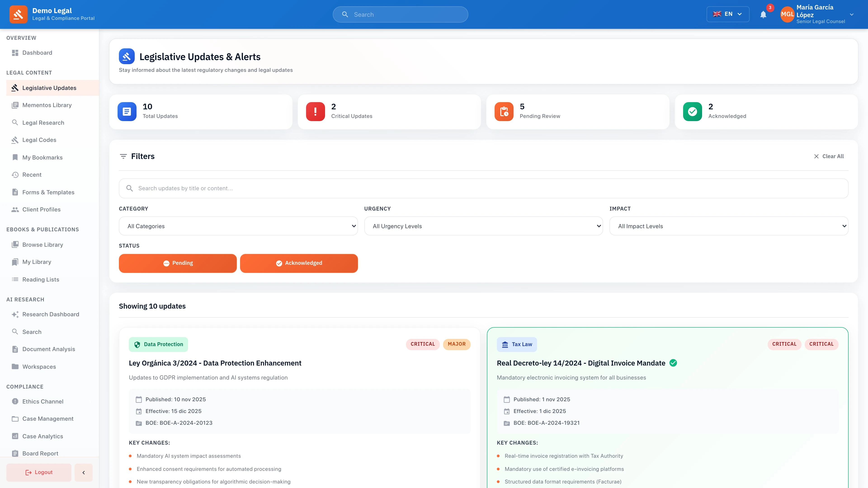Select the Legal Codes gavel icon

point(15,140)
